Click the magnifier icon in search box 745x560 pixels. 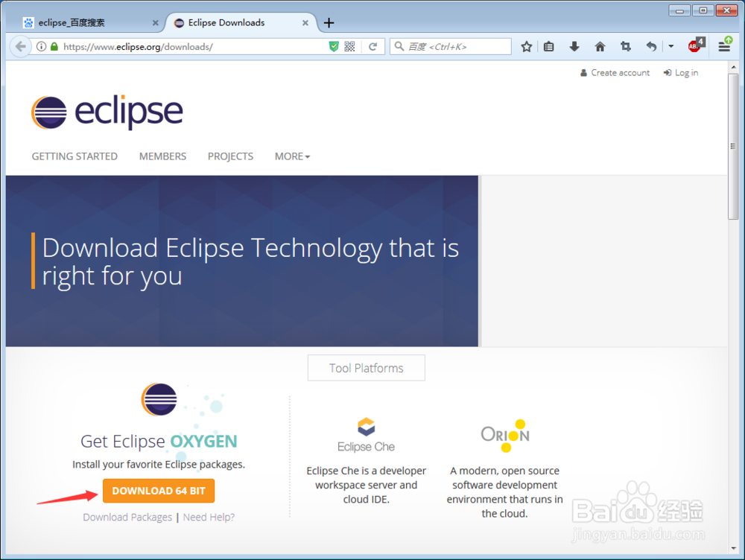[x=399, y=47]
